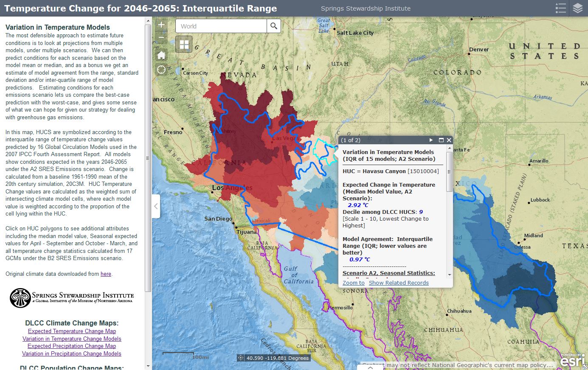The image size is (588, 370).
Task: Click the Salt Lake City map label
Action: pyautogui.click(x=355, y=33)
